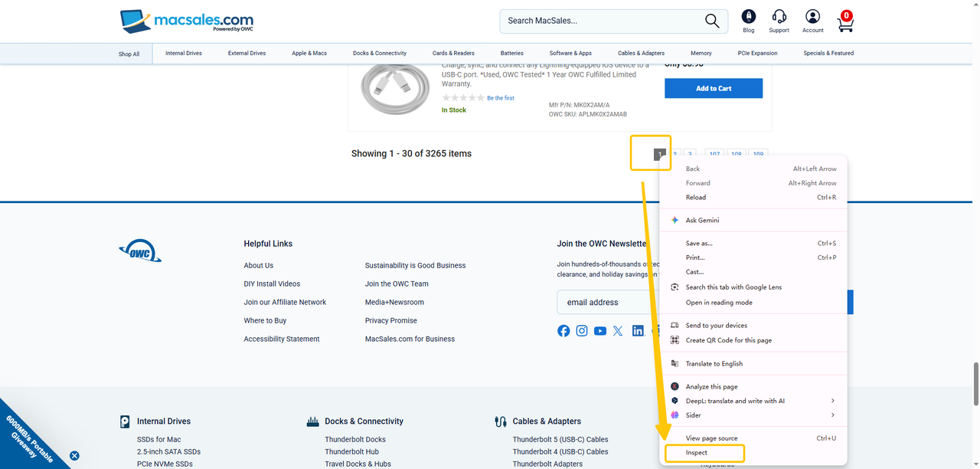The image size is (980, 469).
Task: Click the Cables & Adapters footer icon
Action: tap(501, 421)
